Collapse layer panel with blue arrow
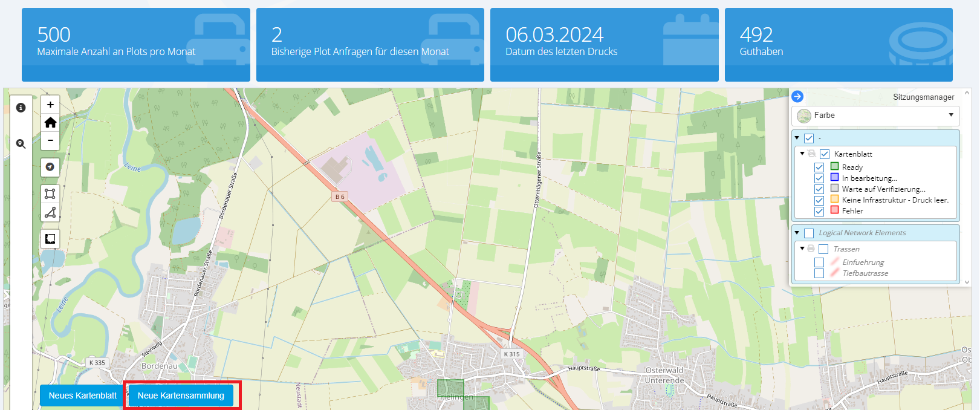The height and width of the screenshot is (410, 980). (797, 97)
